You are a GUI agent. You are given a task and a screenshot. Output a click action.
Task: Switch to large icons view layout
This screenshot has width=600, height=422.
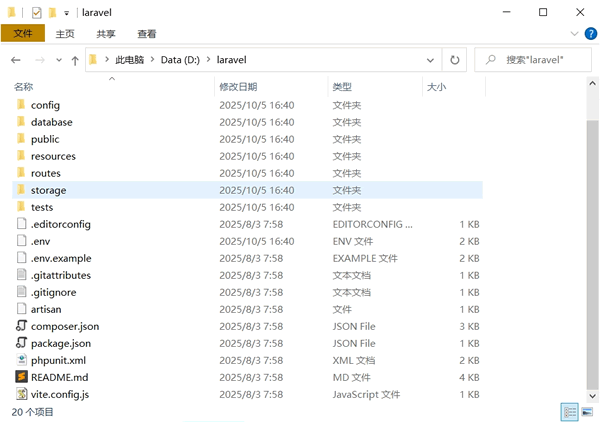[586, 411]
